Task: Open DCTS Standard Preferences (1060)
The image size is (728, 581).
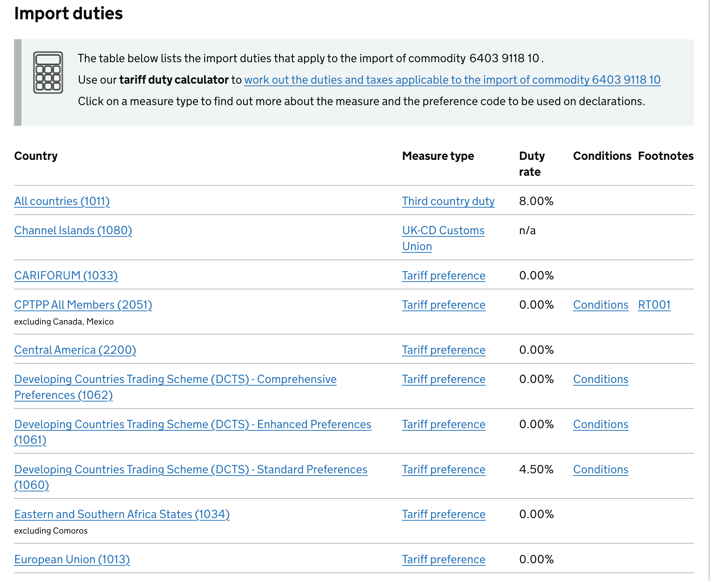Action: [x=190, y=469]
